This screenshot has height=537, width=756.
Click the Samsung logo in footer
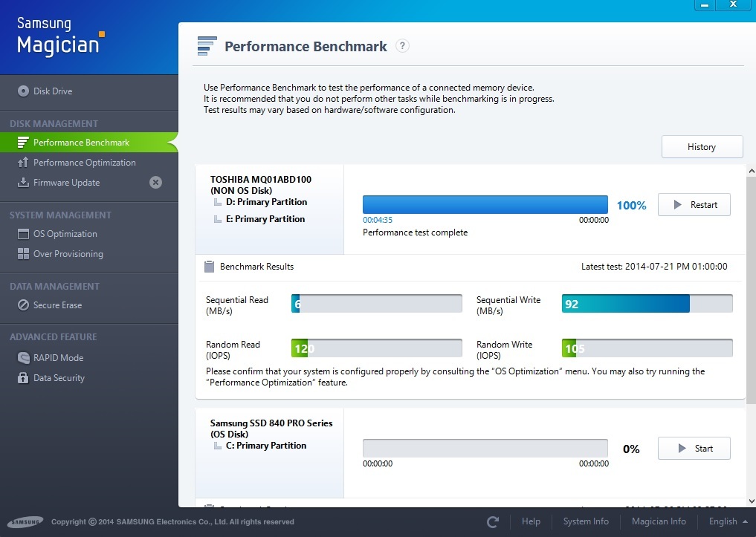tap(25, 522)
